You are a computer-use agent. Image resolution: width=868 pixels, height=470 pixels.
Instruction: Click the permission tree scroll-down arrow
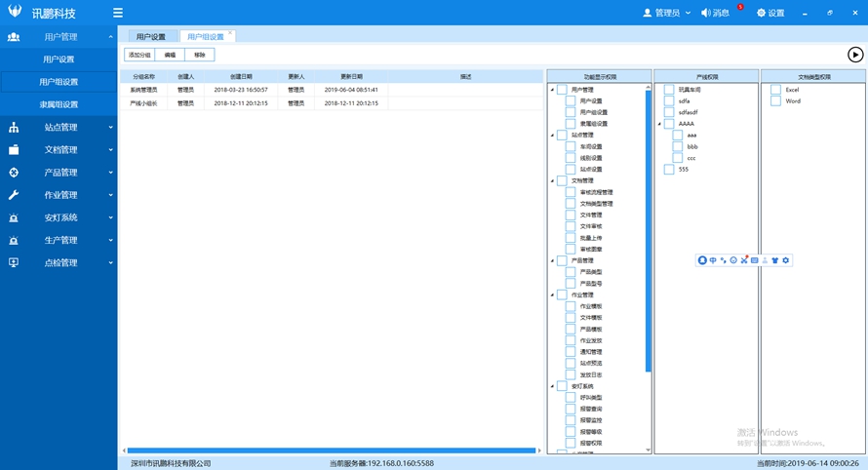tap(649, 450)
